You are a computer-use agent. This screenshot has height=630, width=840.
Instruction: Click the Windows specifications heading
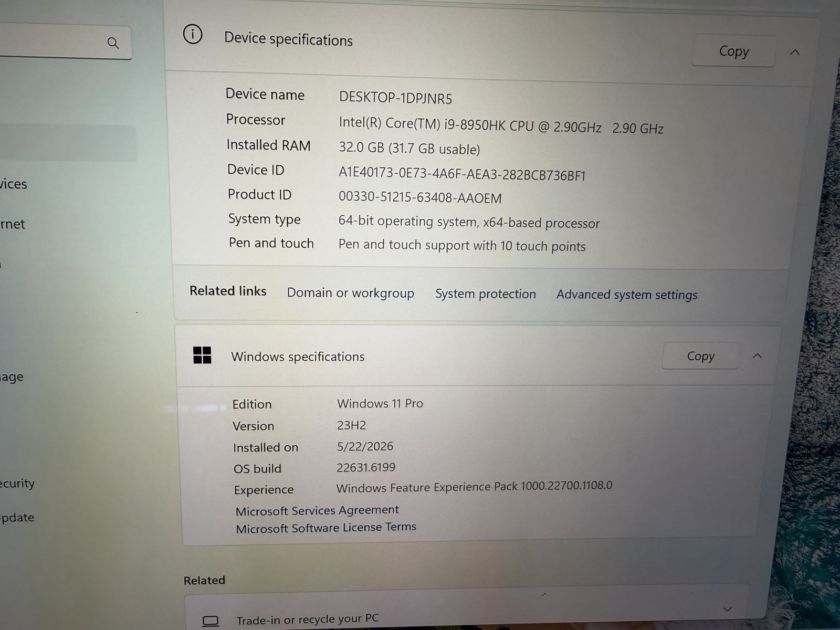click(x=298, y=356)
